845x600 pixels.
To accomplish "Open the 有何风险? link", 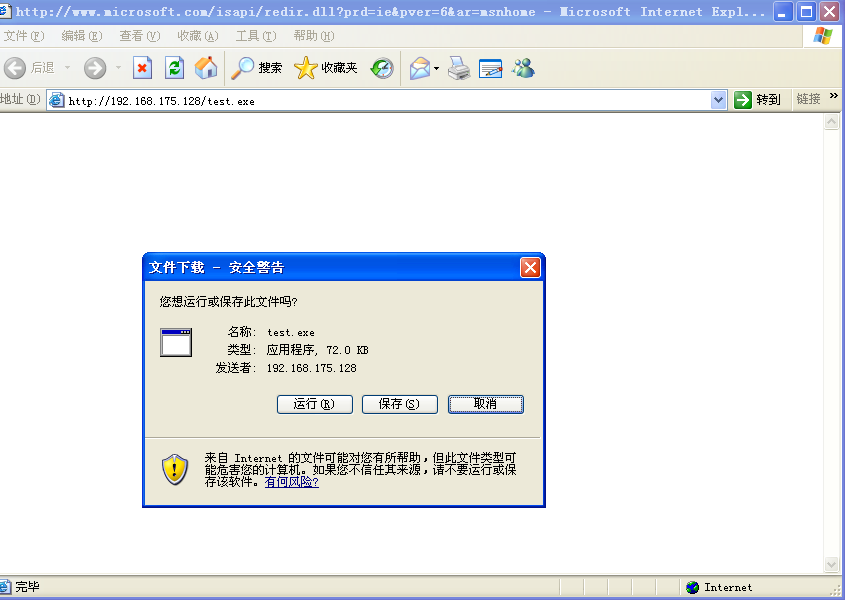I will [x=292, y=482].
